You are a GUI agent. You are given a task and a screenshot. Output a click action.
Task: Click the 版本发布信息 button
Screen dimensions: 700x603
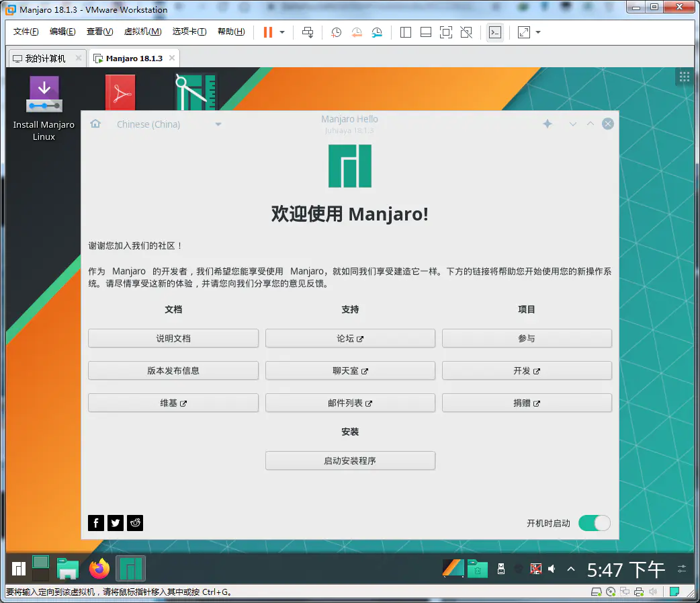173,370
